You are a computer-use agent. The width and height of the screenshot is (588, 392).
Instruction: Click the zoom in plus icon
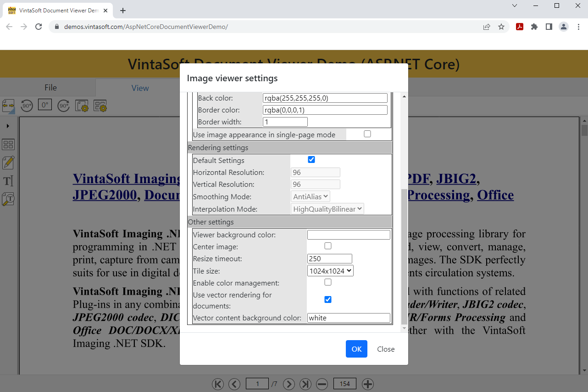tap(368, 384)
